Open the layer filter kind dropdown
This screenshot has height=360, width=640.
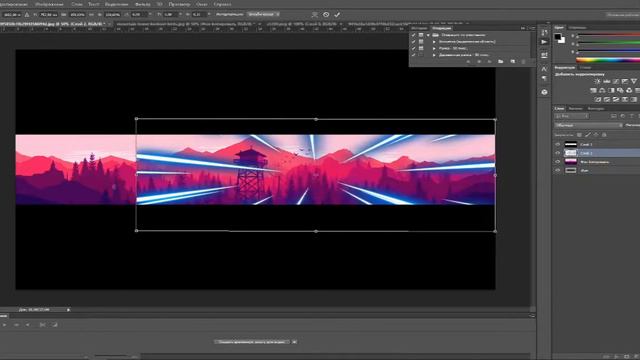point(571,116)
